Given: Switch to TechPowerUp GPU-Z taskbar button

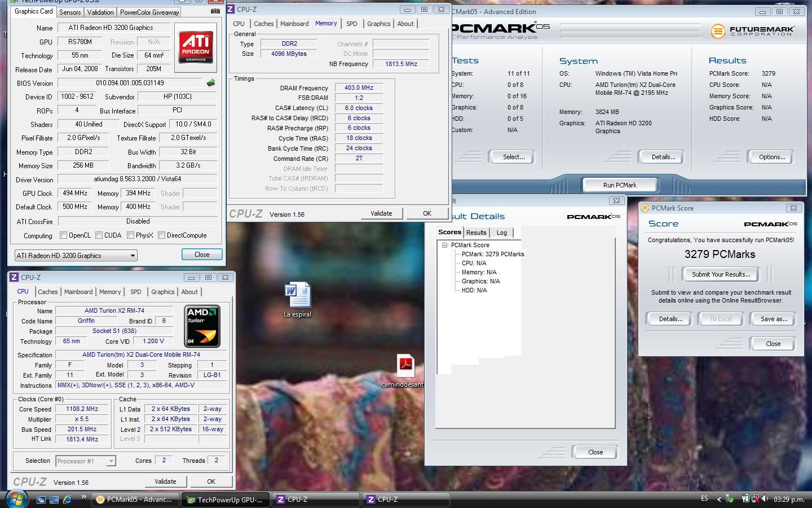Looking at the screenshot, I should pos(226,500).
